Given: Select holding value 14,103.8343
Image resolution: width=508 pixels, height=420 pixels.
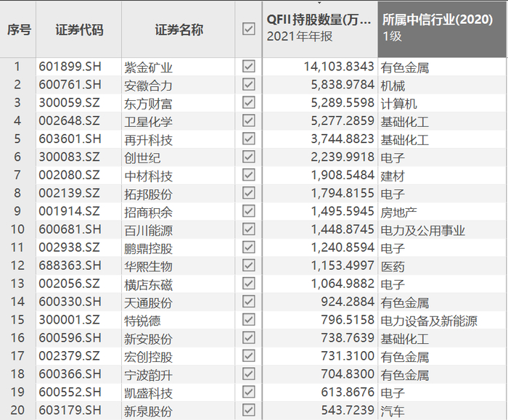Looking at the screenshot, I should pyautogui.click(x=339, y=67).
